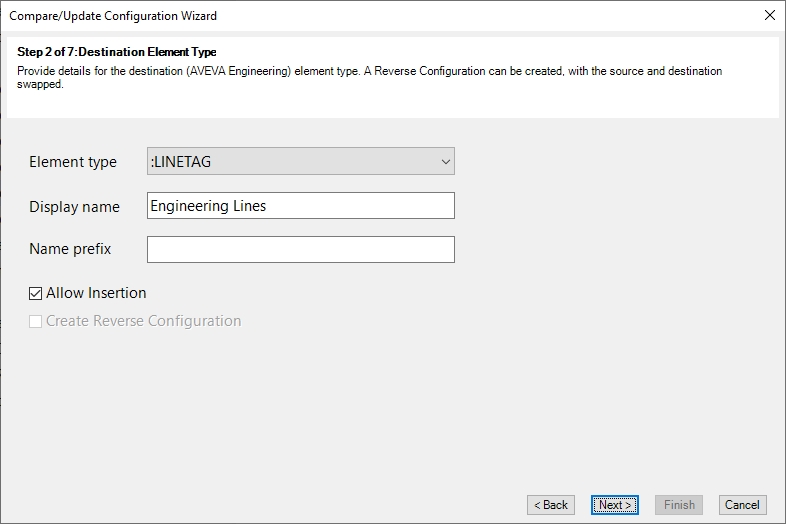Click the Step 2 of 7 heading
The image size is (786, 524).
click(x=116, y=52)
